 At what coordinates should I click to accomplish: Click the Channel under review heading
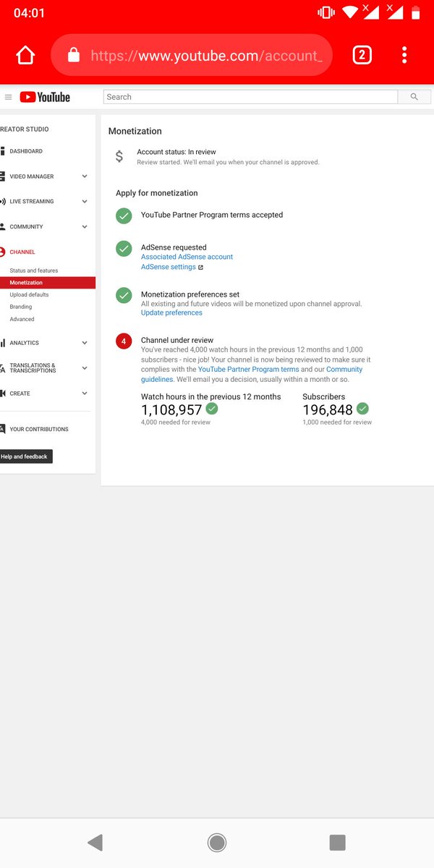tap(177, 340)
